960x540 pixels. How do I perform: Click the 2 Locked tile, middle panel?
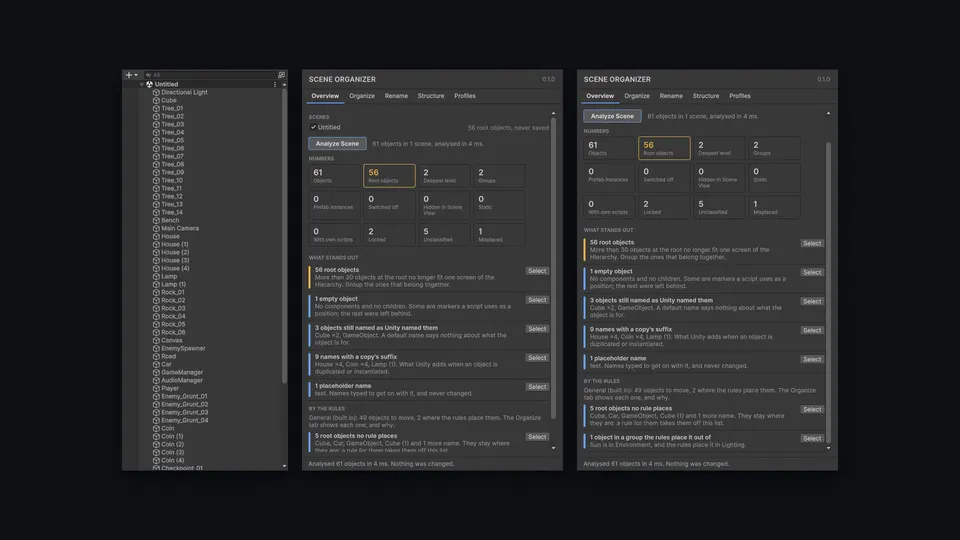(x=389, y=234)
